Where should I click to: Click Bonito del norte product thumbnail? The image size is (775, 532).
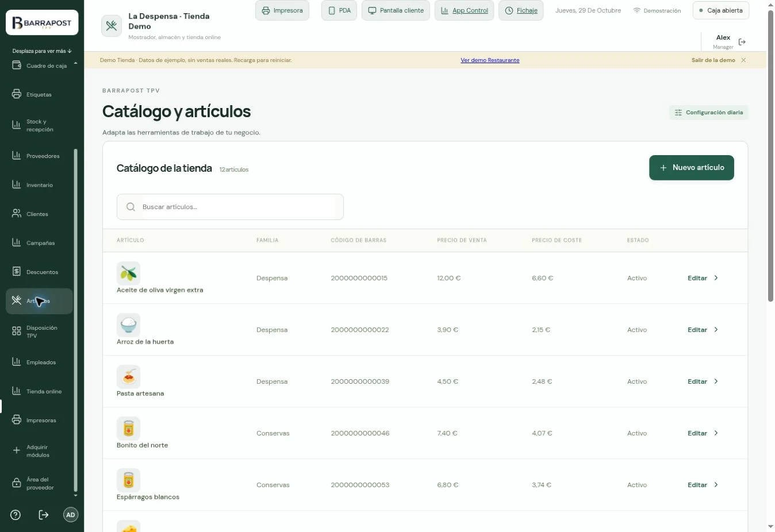(128, 429)
